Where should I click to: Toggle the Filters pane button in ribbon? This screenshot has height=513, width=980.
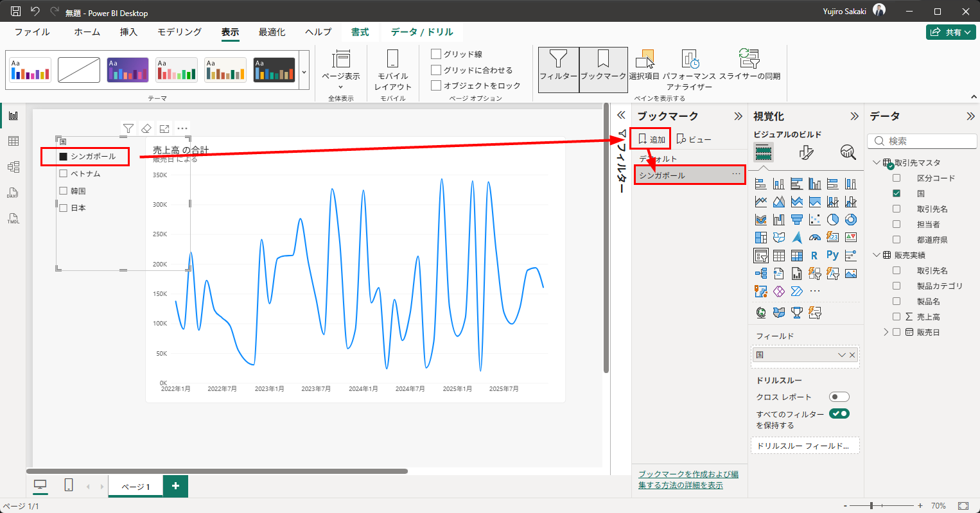click(x=558, y=69)
